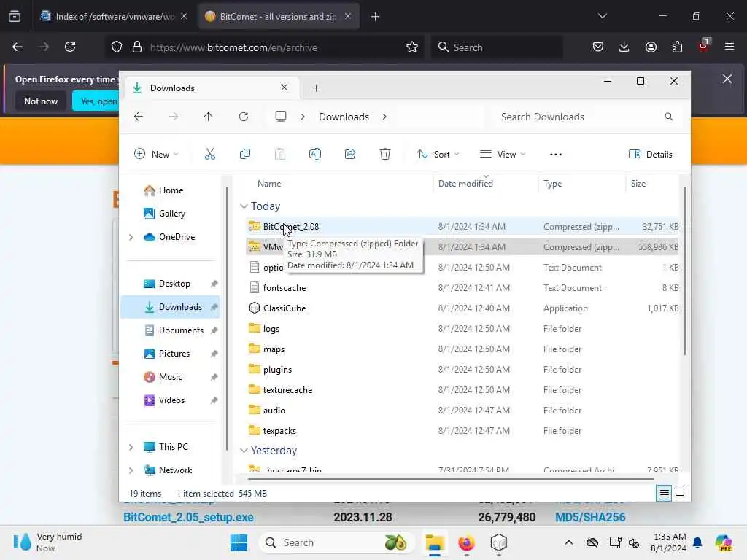Click the vertical scrollbar in file list
Image resolution: width=747 pixels, height=560 pixels.
point(684,271)
